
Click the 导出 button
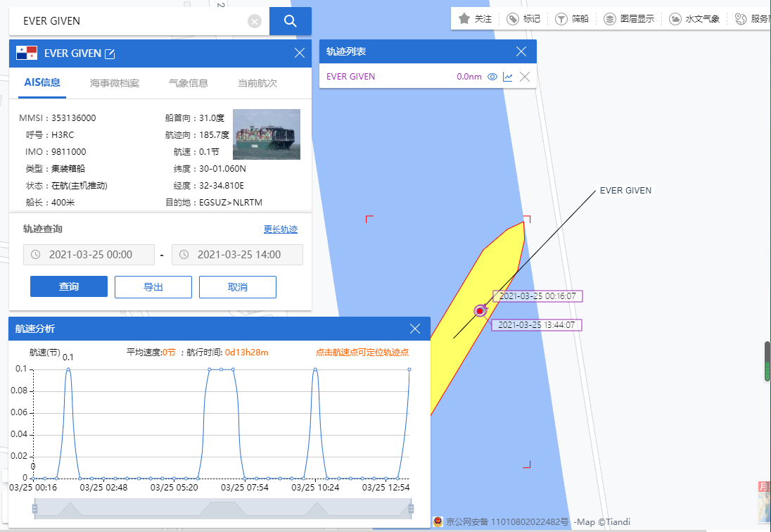153,286
